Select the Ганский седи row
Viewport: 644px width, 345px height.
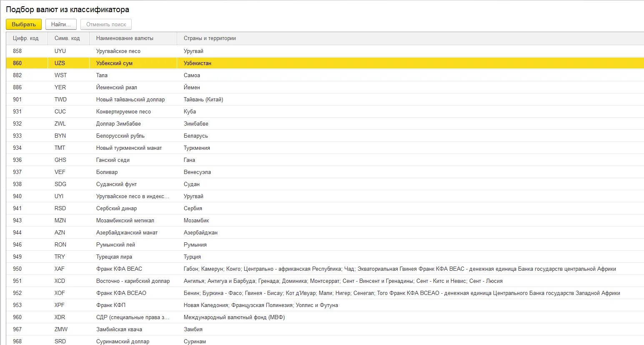(325, 160)
